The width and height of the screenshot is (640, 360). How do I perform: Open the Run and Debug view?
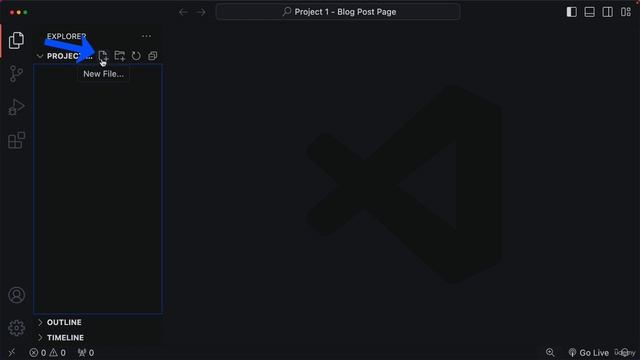point(16,107)
